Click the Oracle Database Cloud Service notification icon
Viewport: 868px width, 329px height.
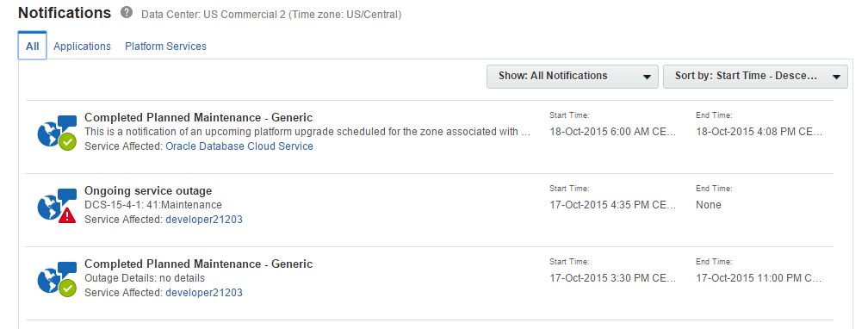(x=57, y=133)
